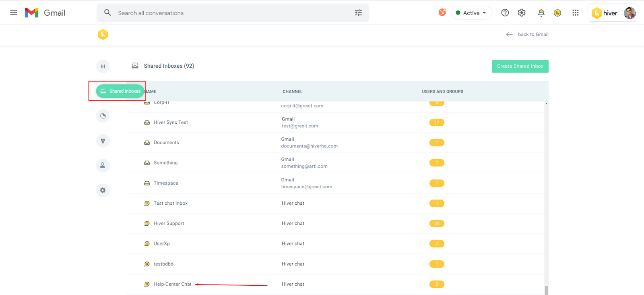Image resolution: width=644 pixels, height=295 pixels.
Task: Click the chat bubble icon beside Hiver Support
Action: (147, 224)
